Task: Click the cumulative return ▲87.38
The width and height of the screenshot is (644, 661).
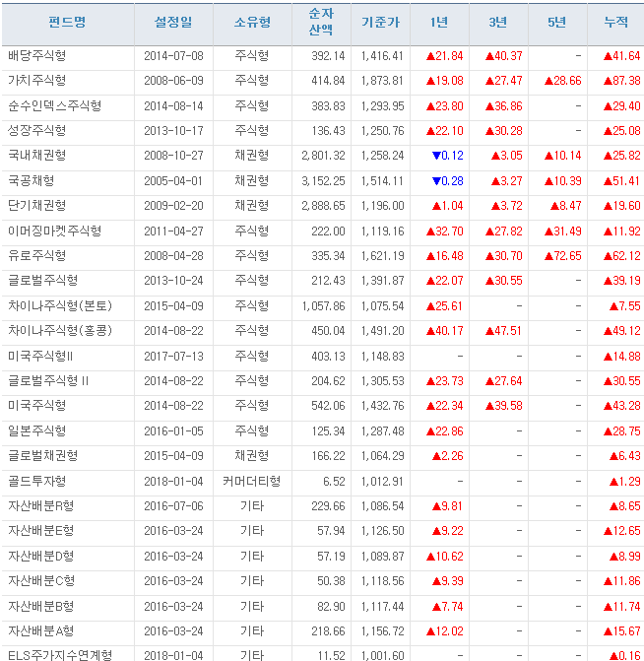Action: coord(622,81)
